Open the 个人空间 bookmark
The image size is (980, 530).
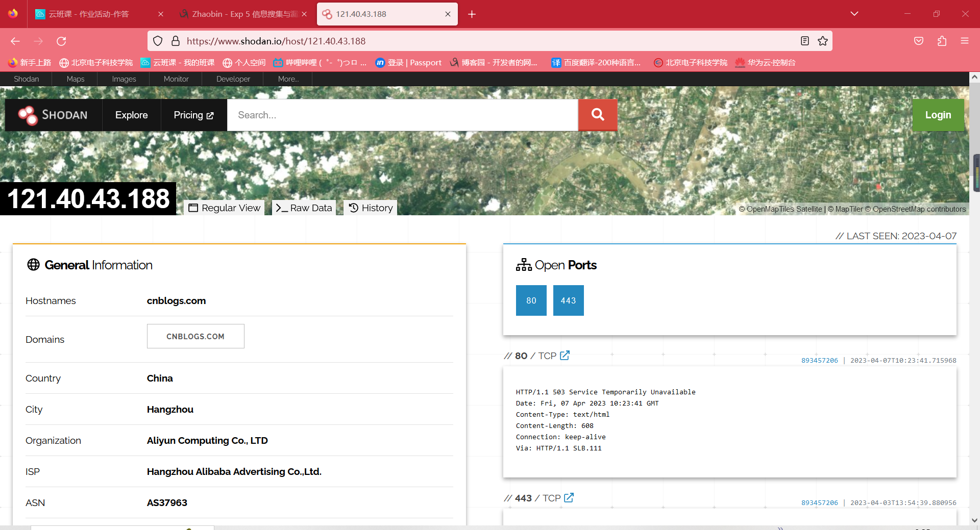click(244, 63)
